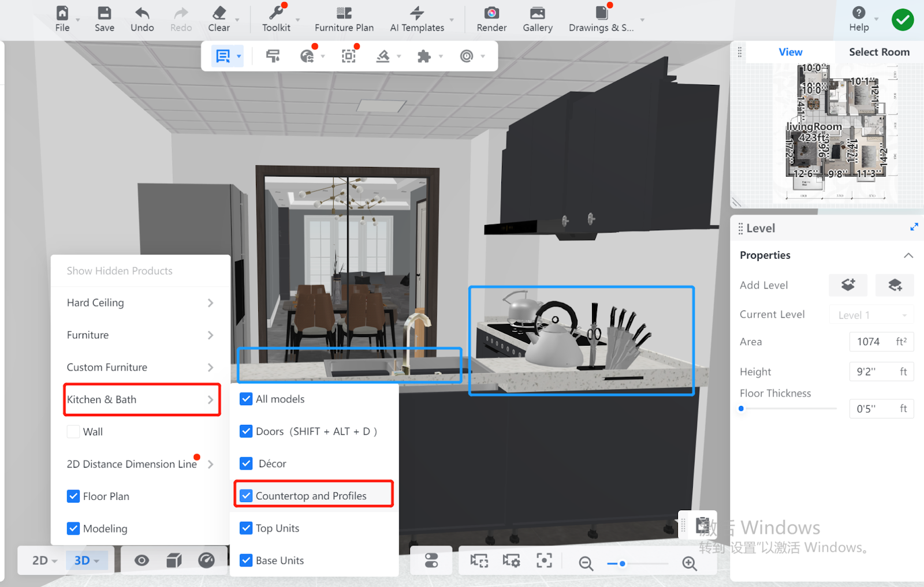Toggle Top Units checkbox
This screenshot has height=587, width=924.
click(x=246, y=528)
